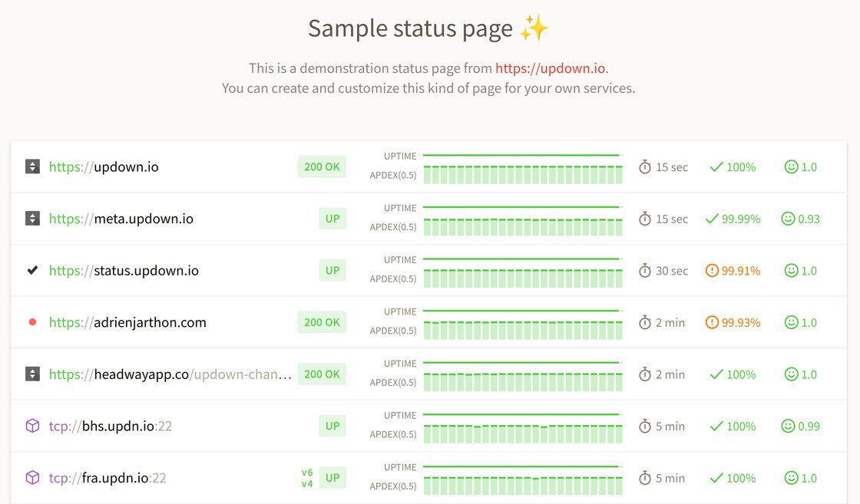Click the smiley apdex icon in the adrienjarthon.com row

point(791,322)
